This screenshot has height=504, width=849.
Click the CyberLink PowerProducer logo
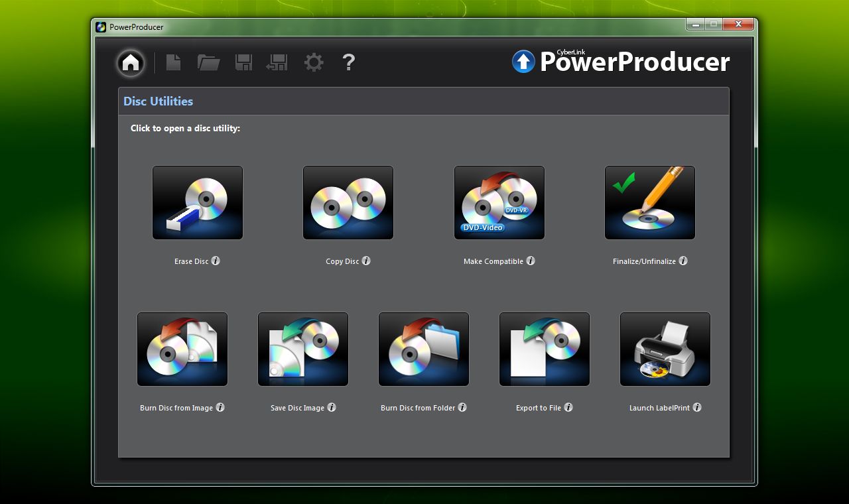[x=621, y=61]
